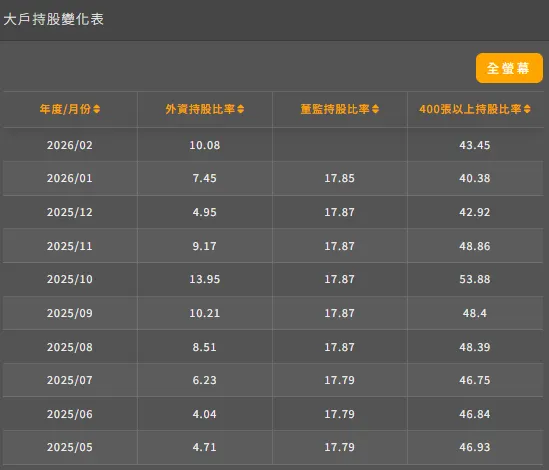Click foreign holding value 9.17

point(204,246)
